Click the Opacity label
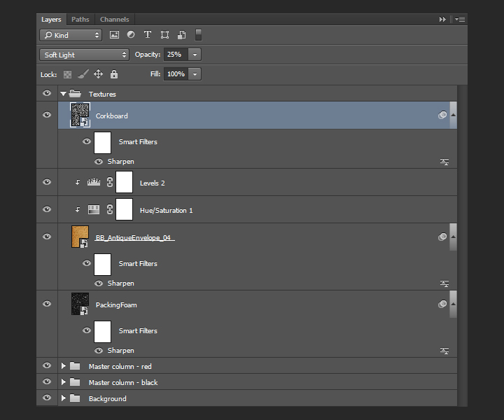Image resolution: width=504 pixels, height=420 pixels. click(x=148, y=55)
